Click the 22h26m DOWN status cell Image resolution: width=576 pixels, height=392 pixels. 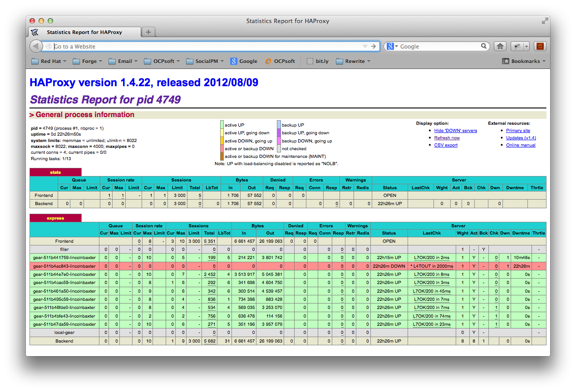click(x=389, y=266)
